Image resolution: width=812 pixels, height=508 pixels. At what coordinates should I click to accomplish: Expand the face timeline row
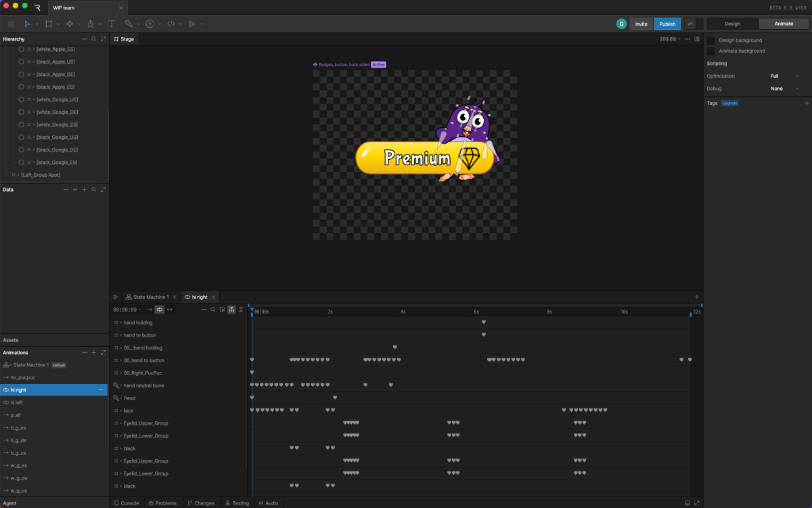(x=121, y=410)
